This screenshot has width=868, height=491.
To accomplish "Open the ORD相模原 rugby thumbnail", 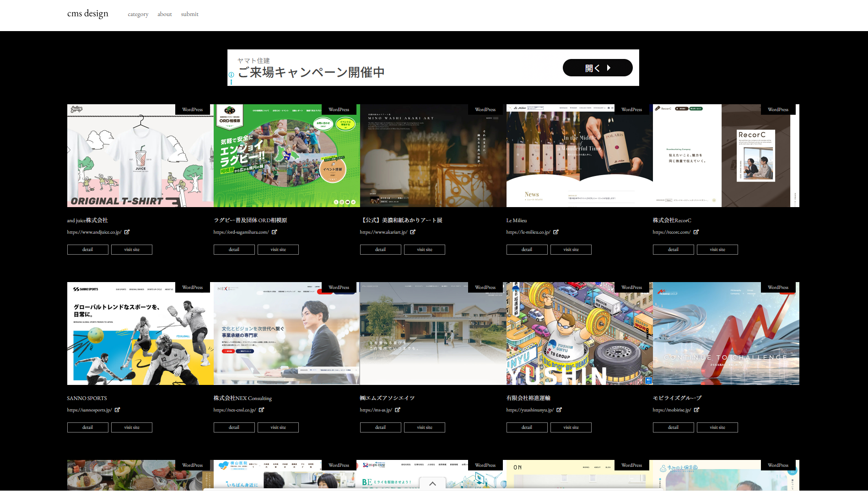I will (x=287, y=155).
